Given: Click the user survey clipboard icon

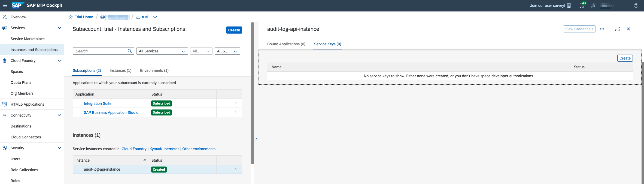Looking at the screenshot, I should click(x=569, y=5).
